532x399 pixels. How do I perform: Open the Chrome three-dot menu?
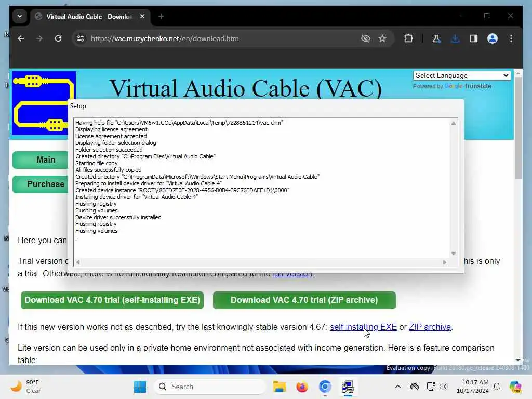[x=511, y=38]
